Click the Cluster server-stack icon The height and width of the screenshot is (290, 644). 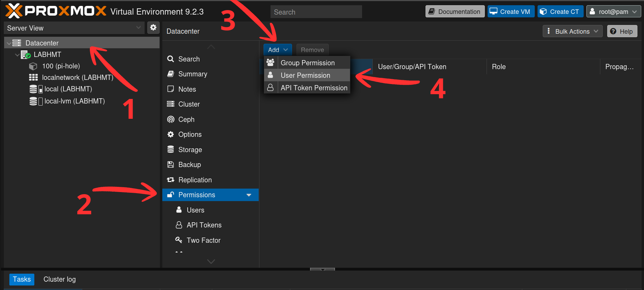[171, 104]
